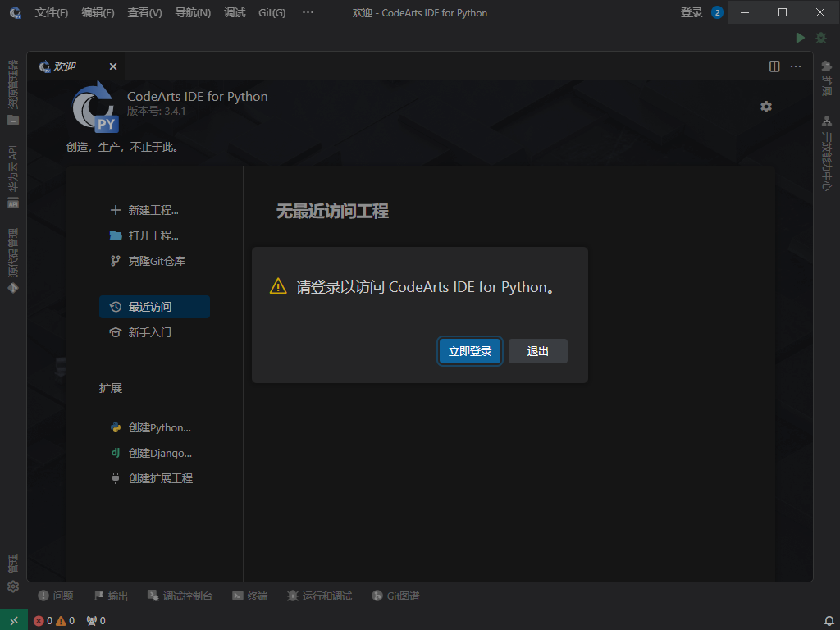The width and height of the screenshot is (840, 630).
Task: Click the CodeArts IDE for Python title text
Action: point(197,97)
